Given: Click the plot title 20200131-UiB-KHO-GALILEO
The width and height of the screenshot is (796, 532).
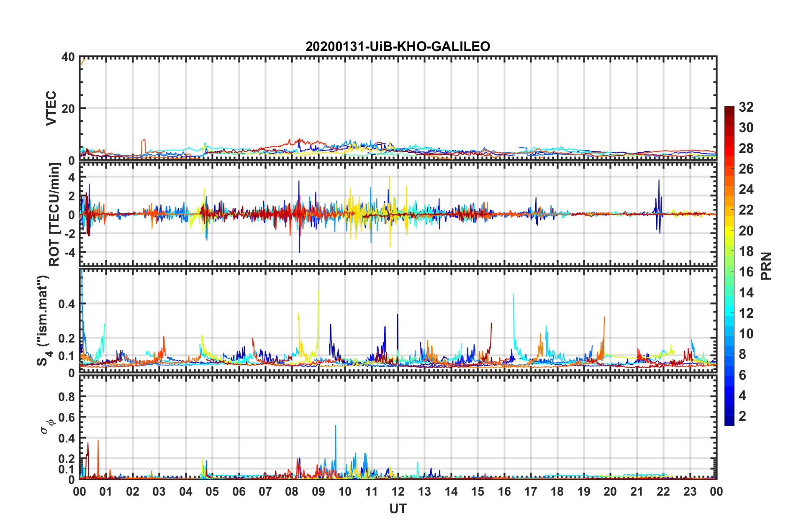Looking at the screenshot, I should coord(398,46).
